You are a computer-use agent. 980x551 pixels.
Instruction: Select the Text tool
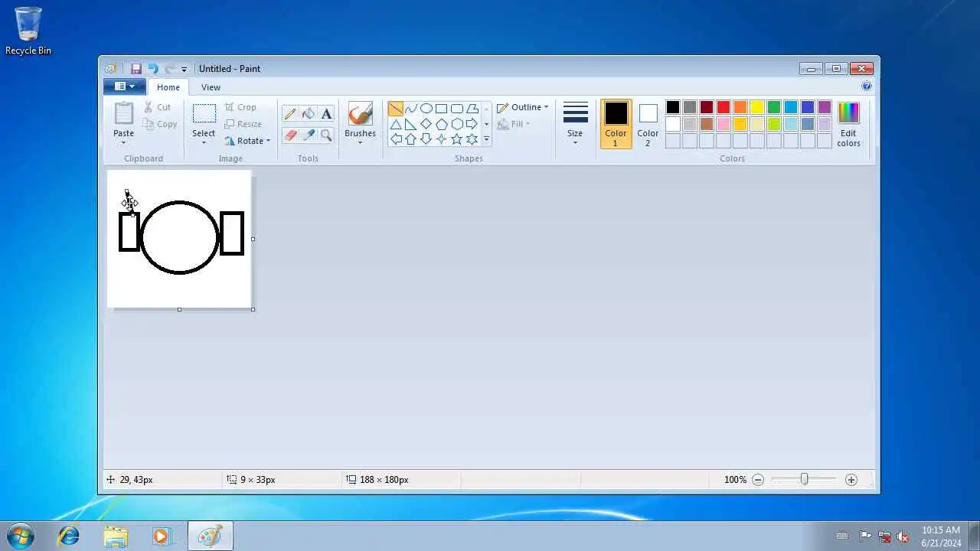(327, 114)
